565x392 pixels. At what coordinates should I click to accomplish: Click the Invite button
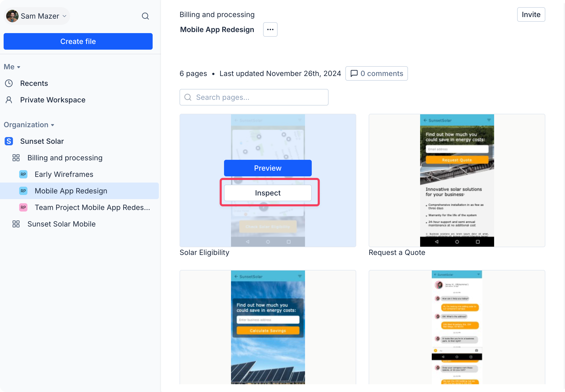point(531,14)
